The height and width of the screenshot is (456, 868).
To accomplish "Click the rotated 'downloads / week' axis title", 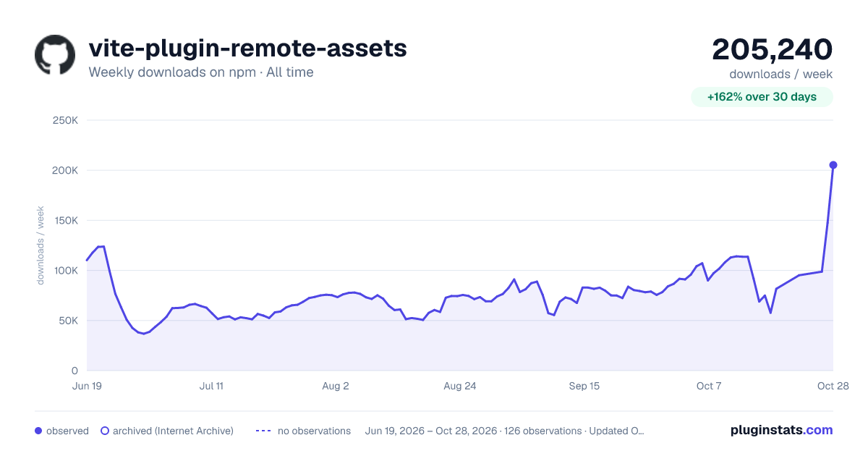I will point(41,245).
